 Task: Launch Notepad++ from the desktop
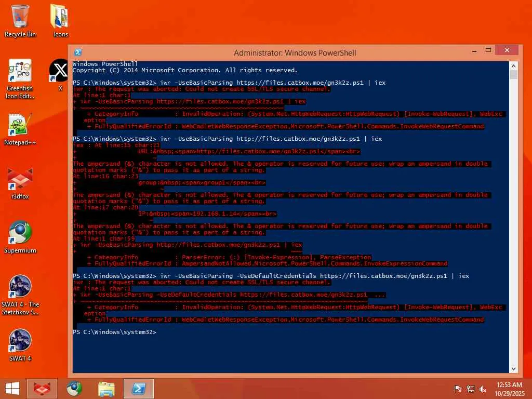pyautogui.click(x=20, y=129)
